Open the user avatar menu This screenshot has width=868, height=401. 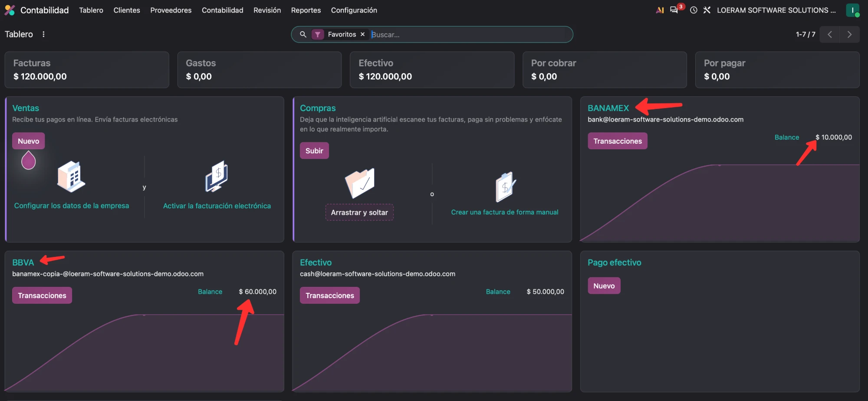click(852, 10)
